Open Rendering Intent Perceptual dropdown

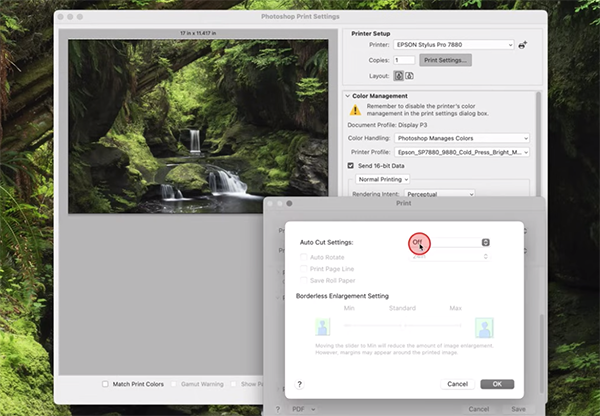point(440,194)
